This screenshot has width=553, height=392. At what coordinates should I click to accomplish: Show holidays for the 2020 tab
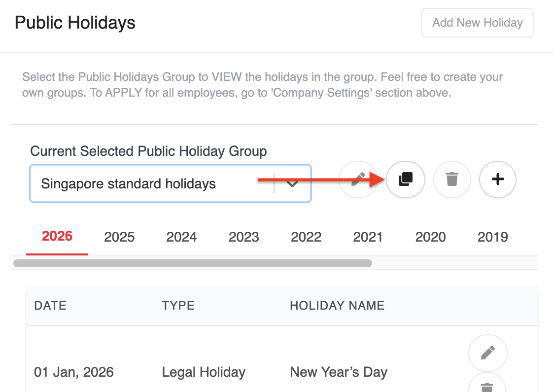(x=430, y=237)
